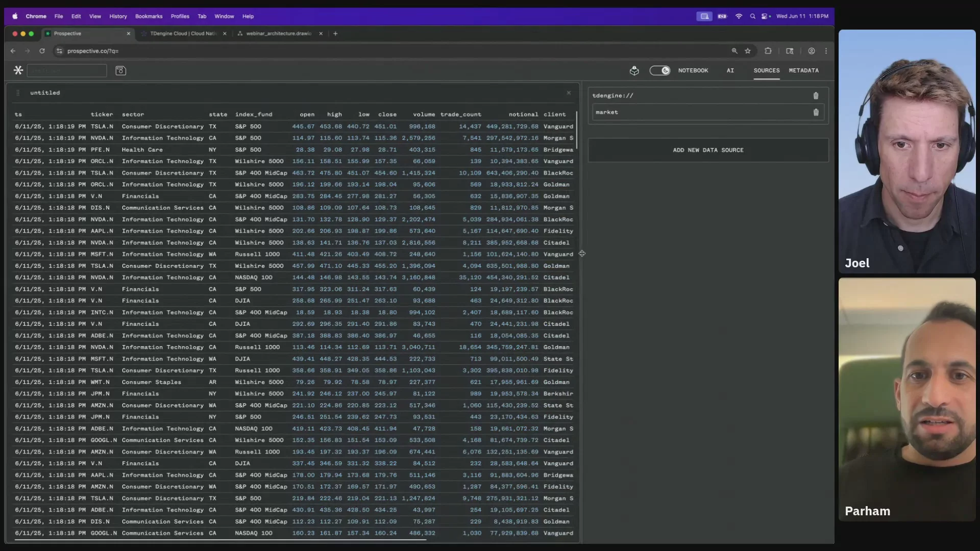The image size is (980, 551).
Task: Click the trade_count column header
Action: point(461,115)
